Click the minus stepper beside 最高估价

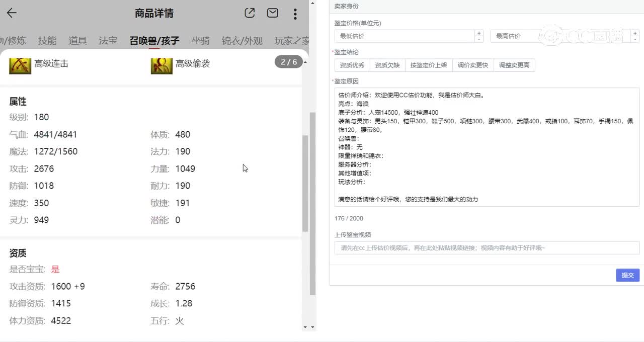[635, 39]
